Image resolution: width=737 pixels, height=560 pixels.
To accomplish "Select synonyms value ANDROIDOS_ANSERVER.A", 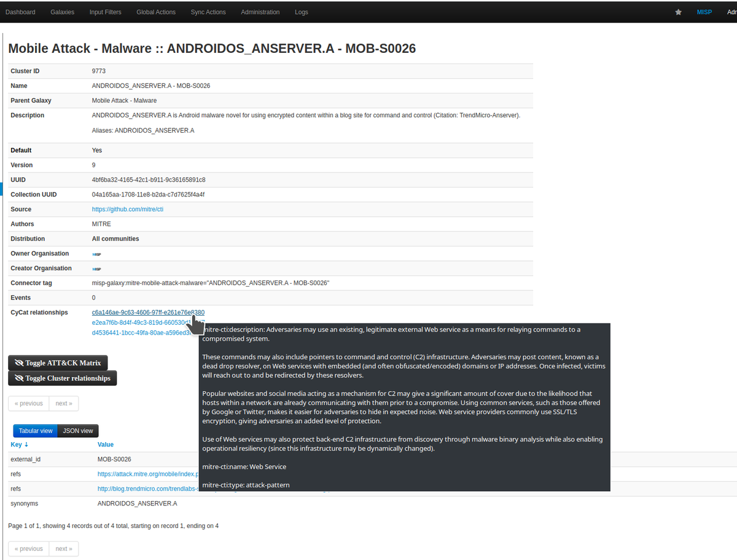I will (x=137, y=504).
